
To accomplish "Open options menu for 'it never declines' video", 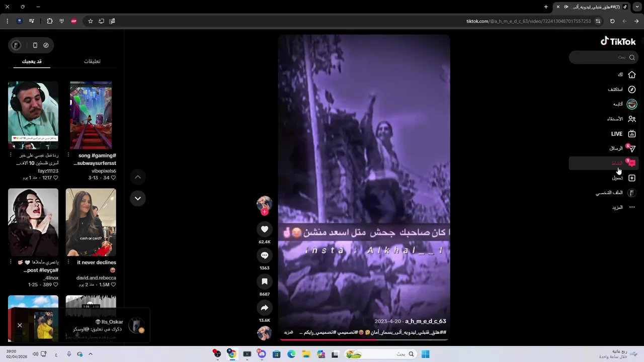I will point(68,262).
